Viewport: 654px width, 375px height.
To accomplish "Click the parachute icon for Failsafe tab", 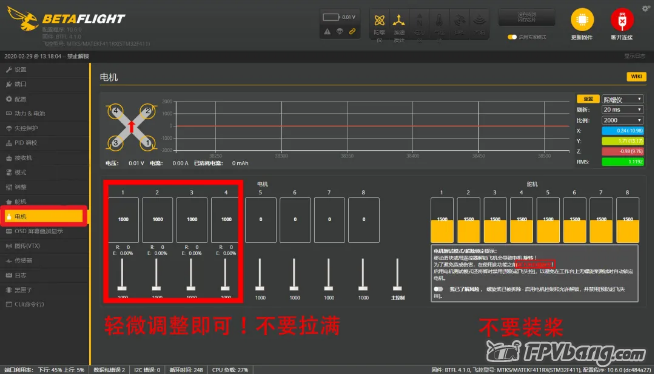I will tap(9, 128).
